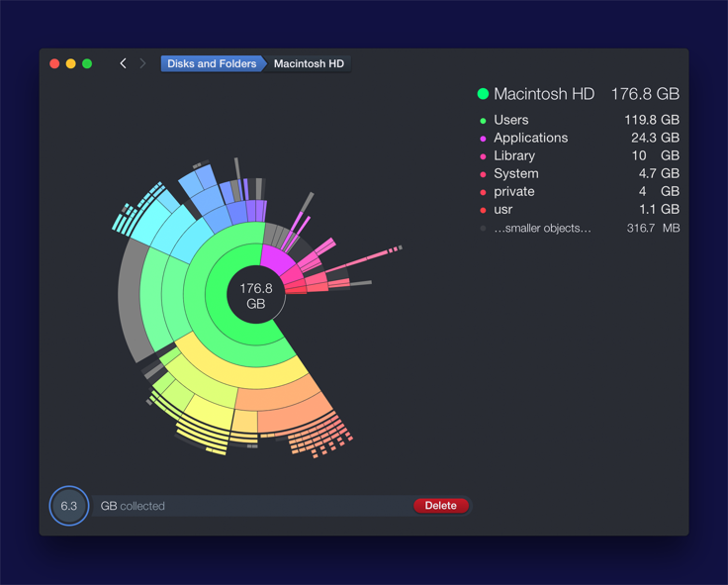Select the Macintosh HD 176.8 GB heading
The width and height of the screenshot is (728, 585).
(579, 94)
